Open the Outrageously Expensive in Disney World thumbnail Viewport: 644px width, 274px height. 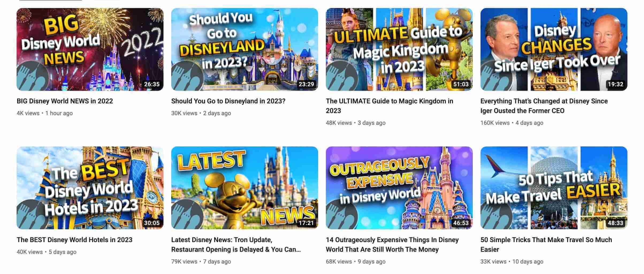[x=399, y=188]
